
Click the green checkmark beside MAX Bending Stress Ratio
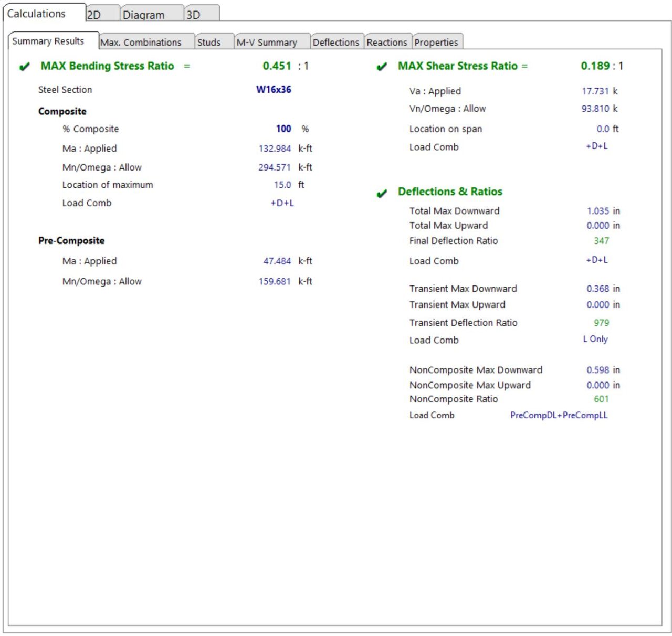[x=24, y=67]
